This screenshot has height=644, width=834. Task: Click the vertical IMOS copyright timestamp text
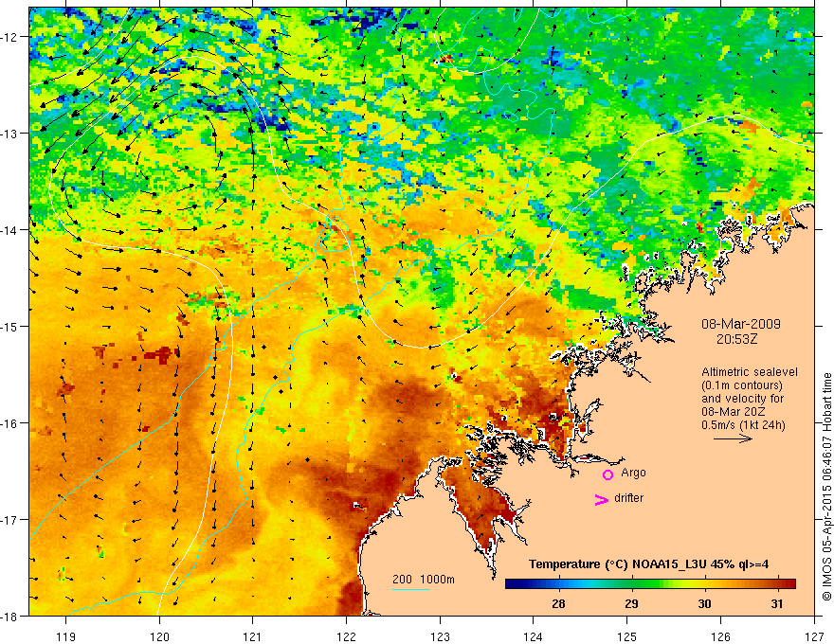pyautogui.click(x=826, y=487)
